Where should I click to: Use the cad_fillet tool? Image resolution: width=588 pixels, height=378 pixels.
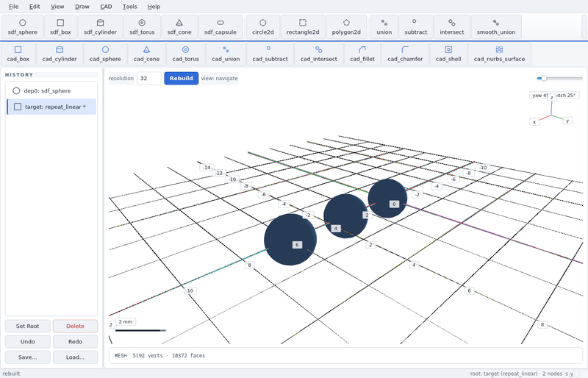(362, 54)
